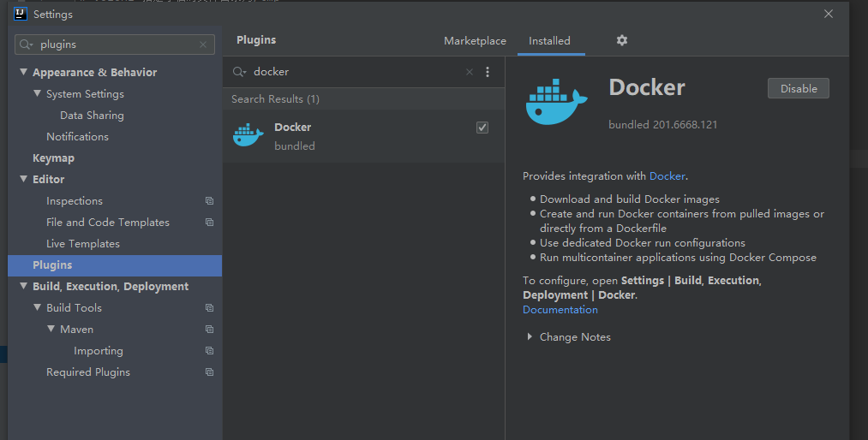Click the project-level icon beside Required Plugins
868x440 pixels.
point(209,372)
